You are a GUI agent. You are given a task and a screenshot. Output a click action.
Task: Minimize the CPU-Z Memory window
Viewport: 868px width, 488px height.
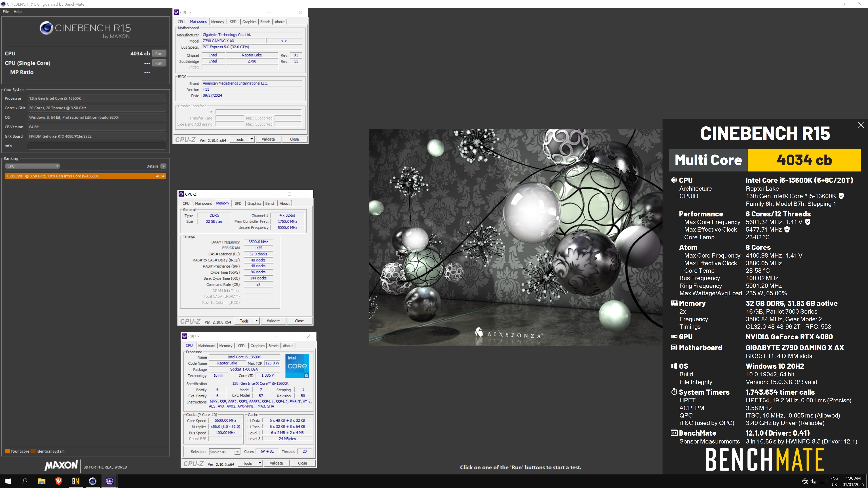click(x=274, y=194)
